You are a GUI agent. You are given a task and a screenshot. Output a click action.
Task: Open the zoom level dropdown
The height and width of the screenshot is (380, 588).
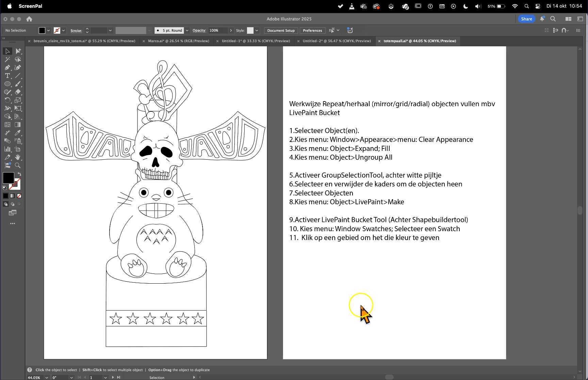pyautogui.click(x=47, y=377)
